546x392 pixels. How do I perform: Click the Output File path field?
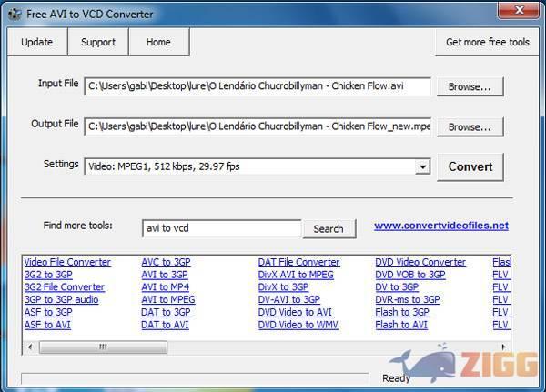257,127
